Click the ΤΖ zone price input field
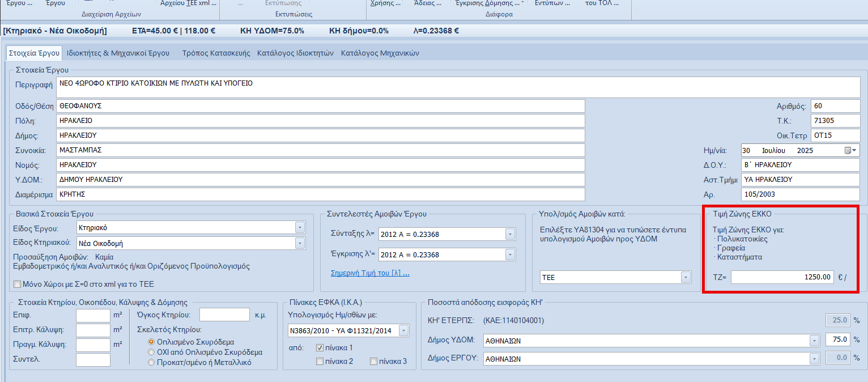868x382 pixels. tap(782, 277)
